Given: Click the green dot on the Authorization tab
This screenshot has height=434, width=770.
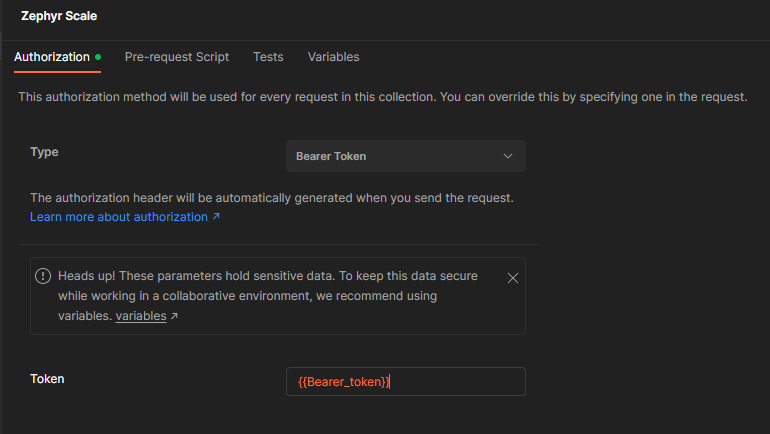Looking at the screenshot, I should (98, 57).
